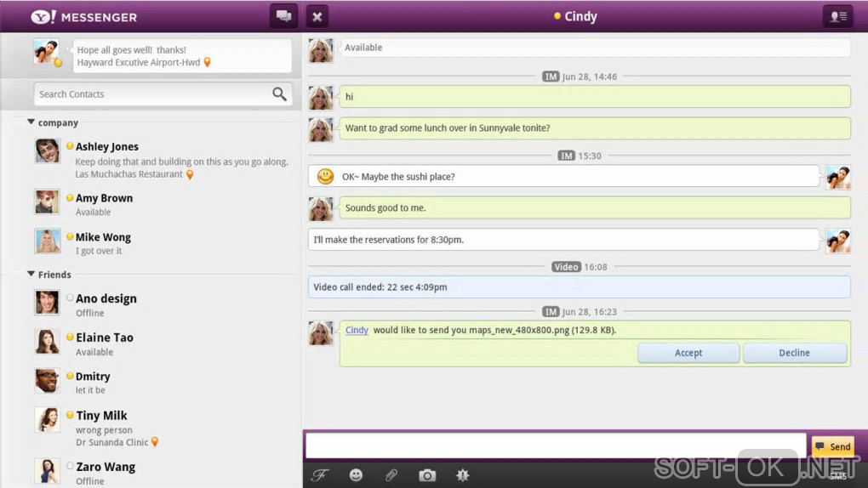The image size is (868, 488).
Task: Click the Yahoo Messenger logo
Action: (x=84, y=17)
